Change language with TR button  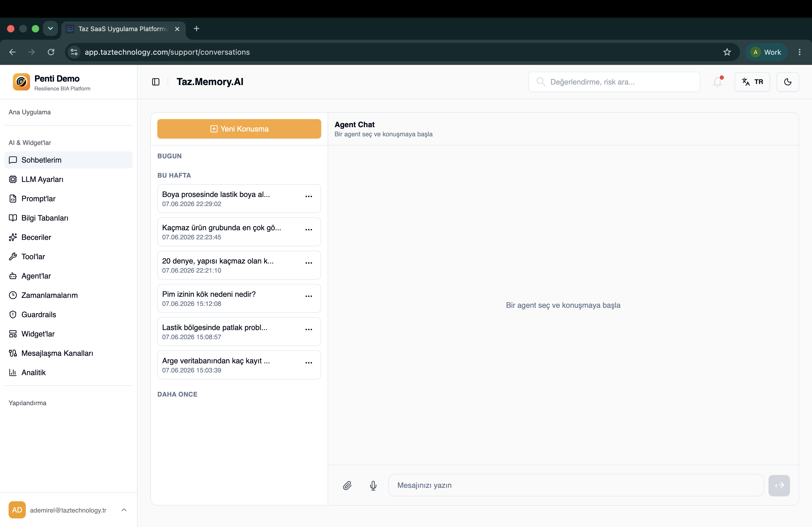[752, 82]
